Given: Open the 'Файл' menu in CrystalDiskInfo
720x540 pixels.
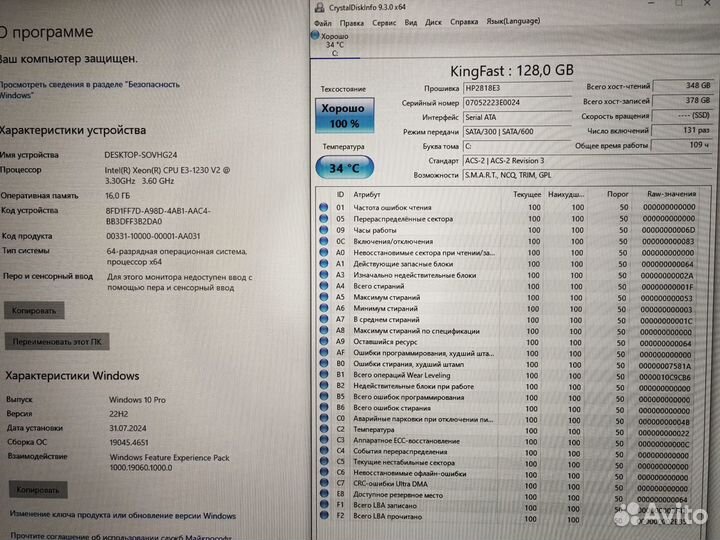Looking at the screenshot, I should [323, 21].
